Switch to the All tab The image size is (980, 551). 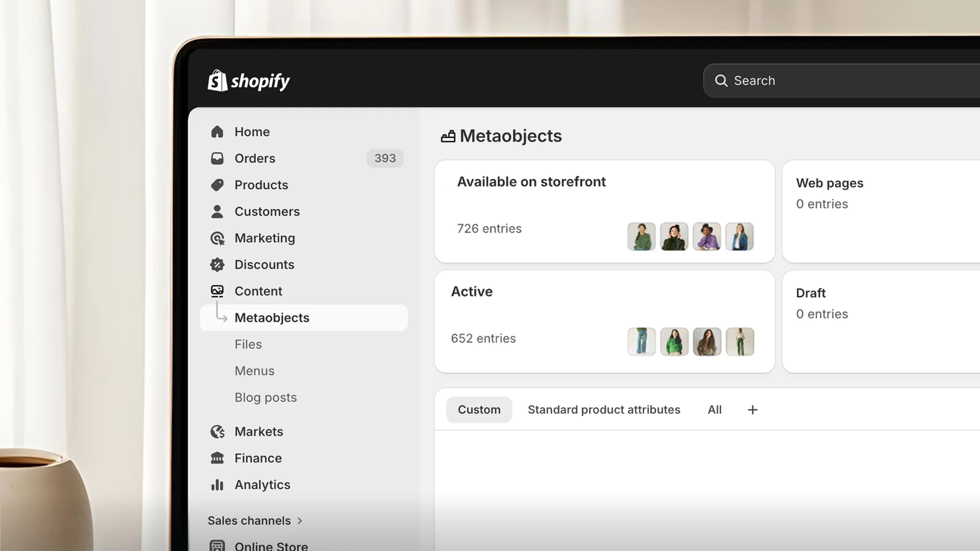[715, 410]
